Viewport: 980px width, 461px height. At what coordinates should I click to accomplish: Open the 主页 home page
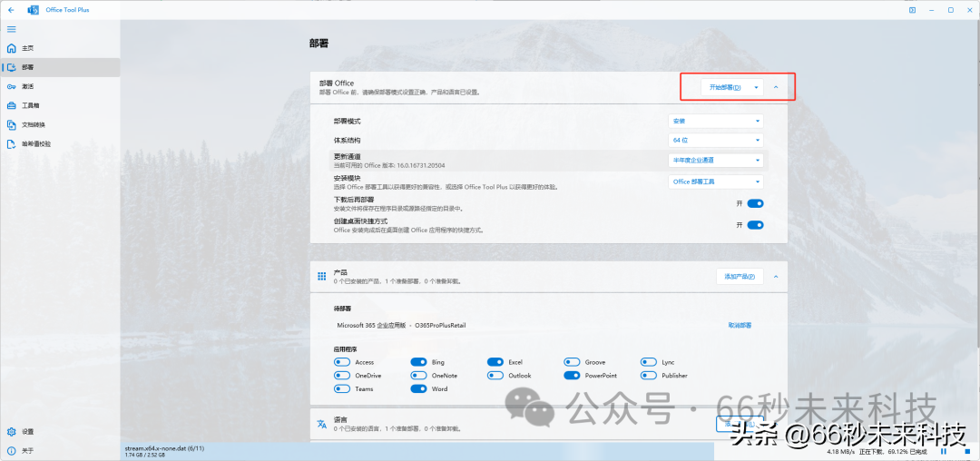(60, 48)
